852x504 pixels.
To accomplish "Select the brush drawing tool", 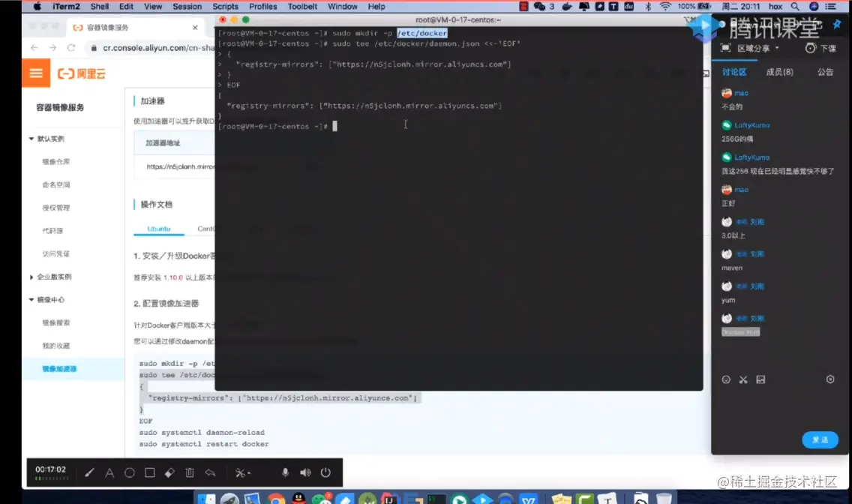I will click(90, 472).
